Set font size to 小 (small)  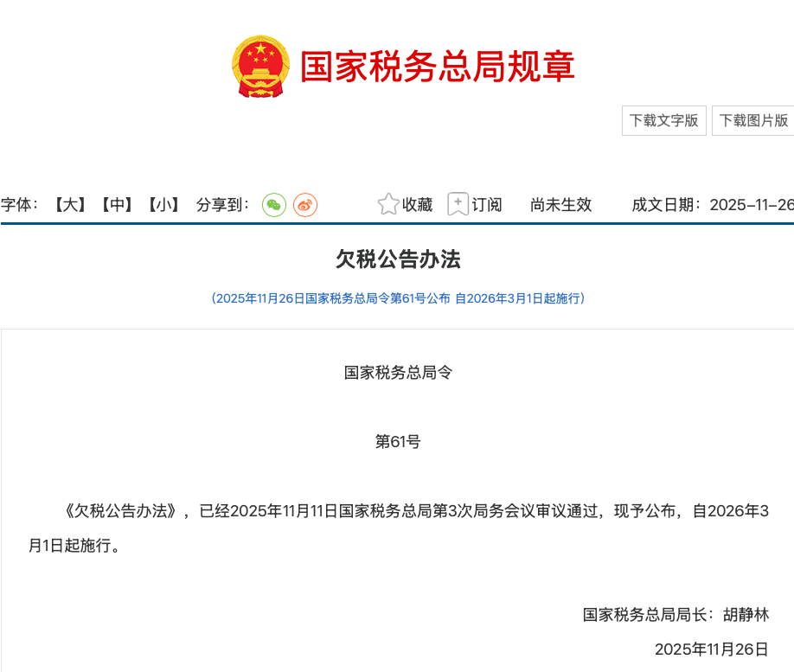[163, 205]
